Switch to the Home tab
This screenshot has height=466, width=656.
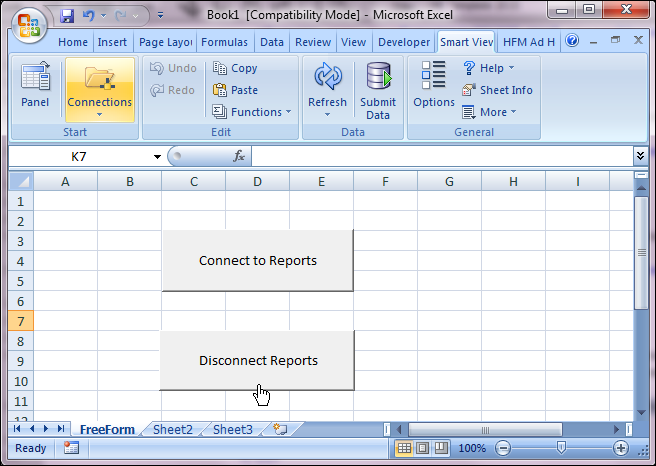tap(73, 42)
